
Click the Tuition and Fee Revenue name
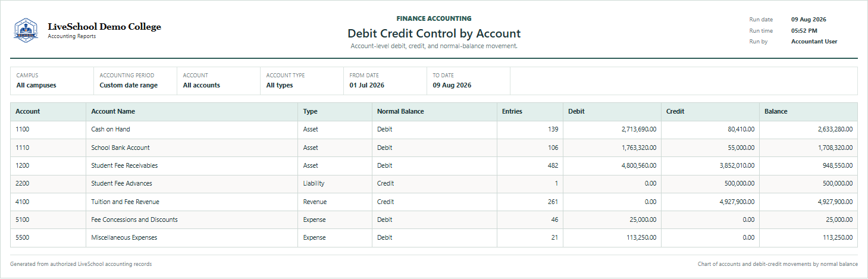tap(125, 202)
